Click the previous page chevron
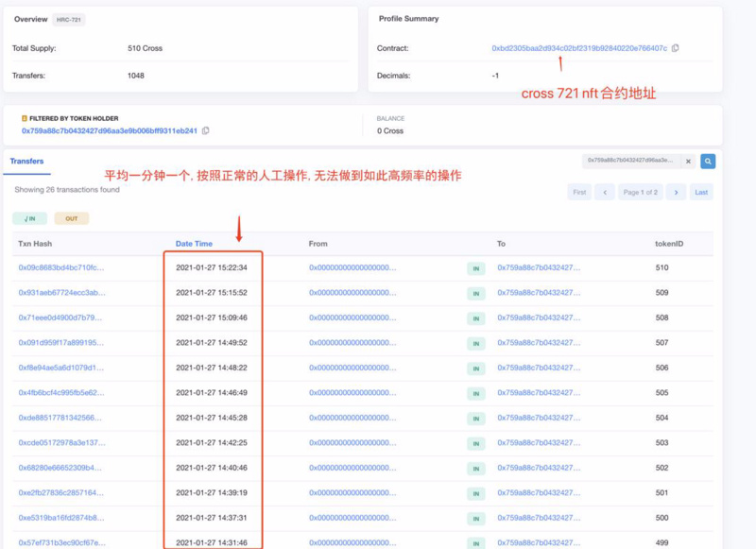Image resolution: width=756 pixels, height=549 pixels. point(605,191)
